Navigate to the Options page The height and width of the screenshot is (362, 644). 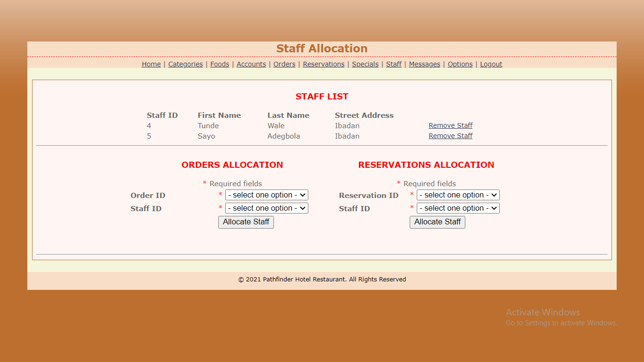tap(460, 64)
